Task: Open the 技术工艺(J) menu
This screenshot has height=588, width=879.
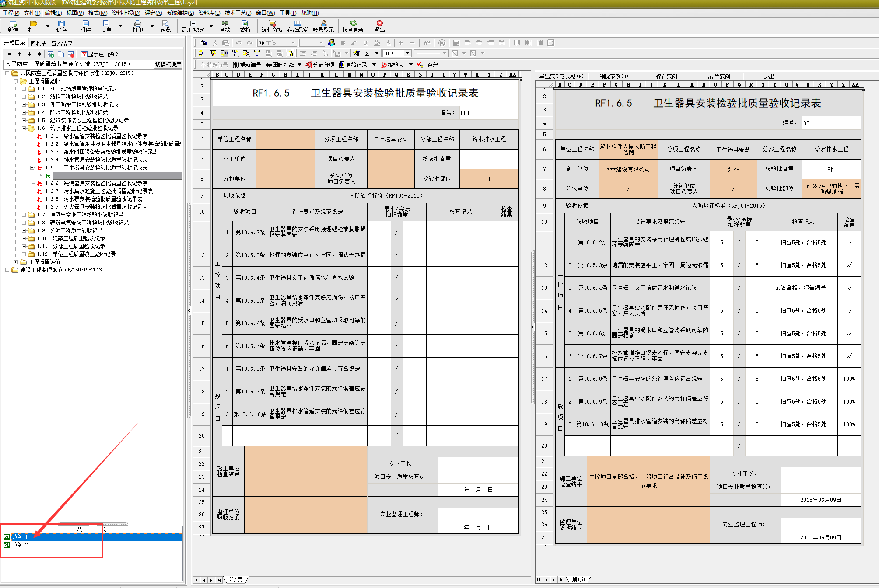Action: [238, 13]
